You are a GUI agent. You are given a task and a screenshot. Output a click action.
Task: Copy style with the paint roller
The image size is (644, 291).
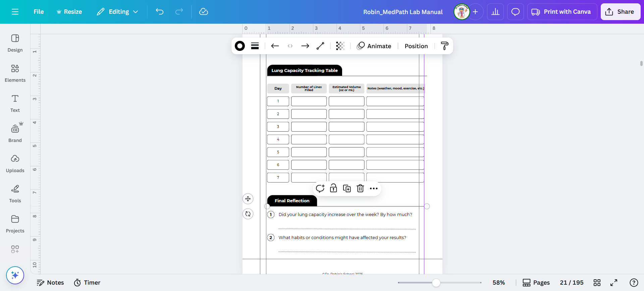444,46
